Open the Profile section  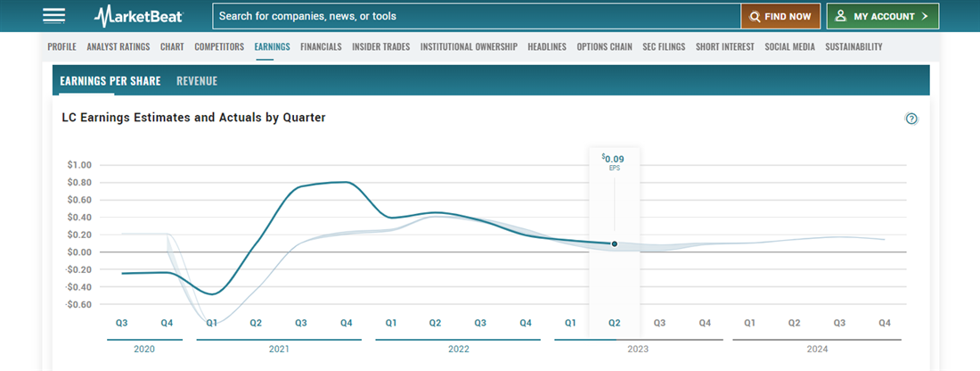click(61, 46)
